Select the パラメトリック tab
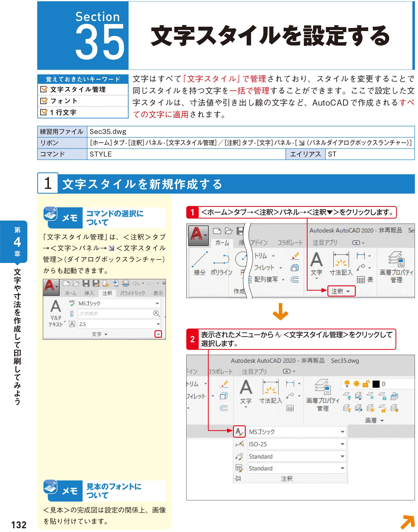 [x=132, y=293]
